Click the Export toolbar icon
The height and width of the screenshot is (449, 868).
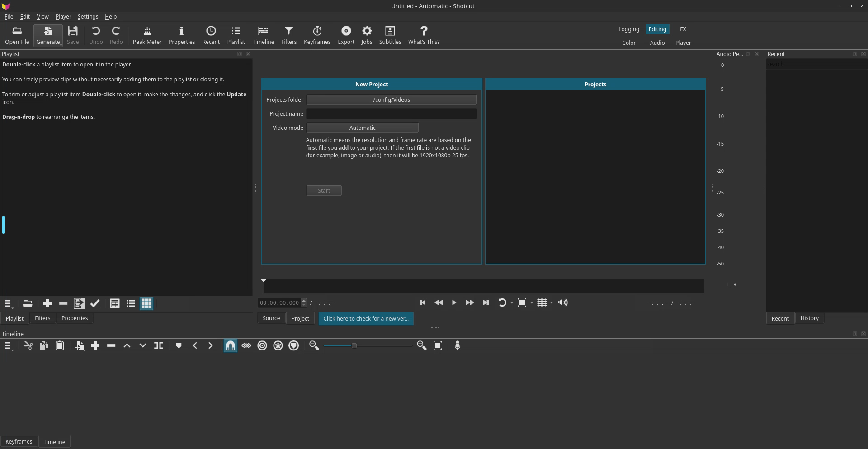[346, 35]
